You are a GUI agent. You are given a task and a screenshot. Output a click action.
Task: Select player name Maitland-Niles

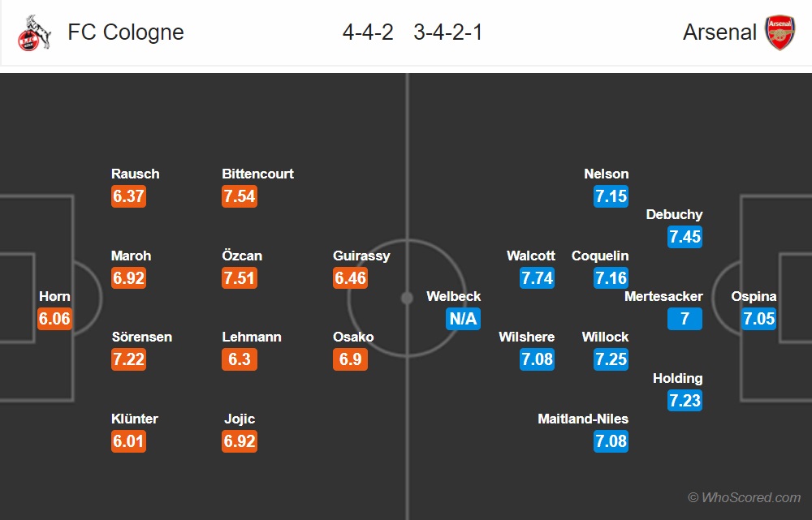(x=583, y=419)
